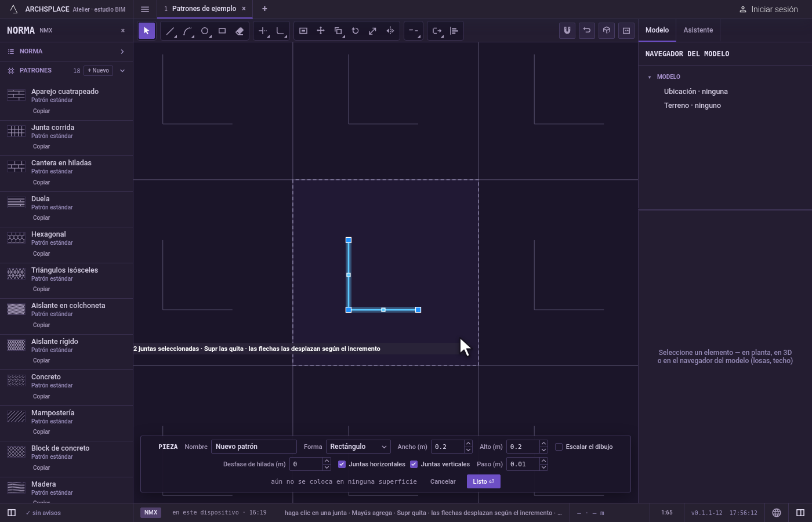
Task: Toggle the left panel layout icon in status bar
Action: 12,513
